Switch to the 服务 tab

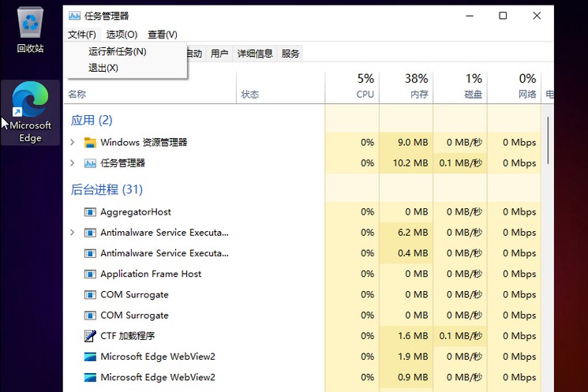coord(290,54)
